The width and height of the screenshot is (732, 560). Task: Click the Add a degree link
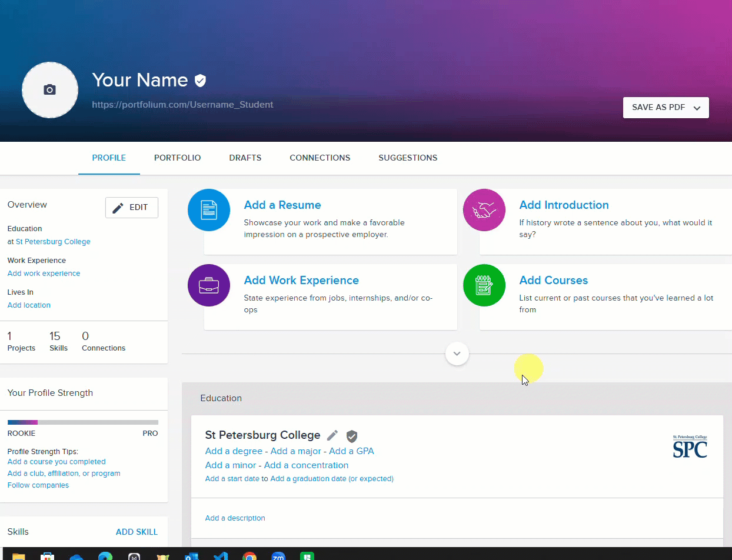click(234, 451)
